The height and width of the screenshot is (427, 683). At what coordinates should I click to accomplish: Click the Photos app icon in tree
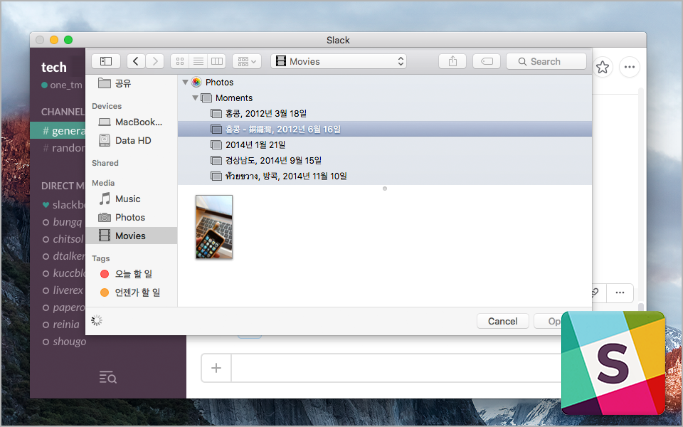pyautogui.click(x=196, y=82)
